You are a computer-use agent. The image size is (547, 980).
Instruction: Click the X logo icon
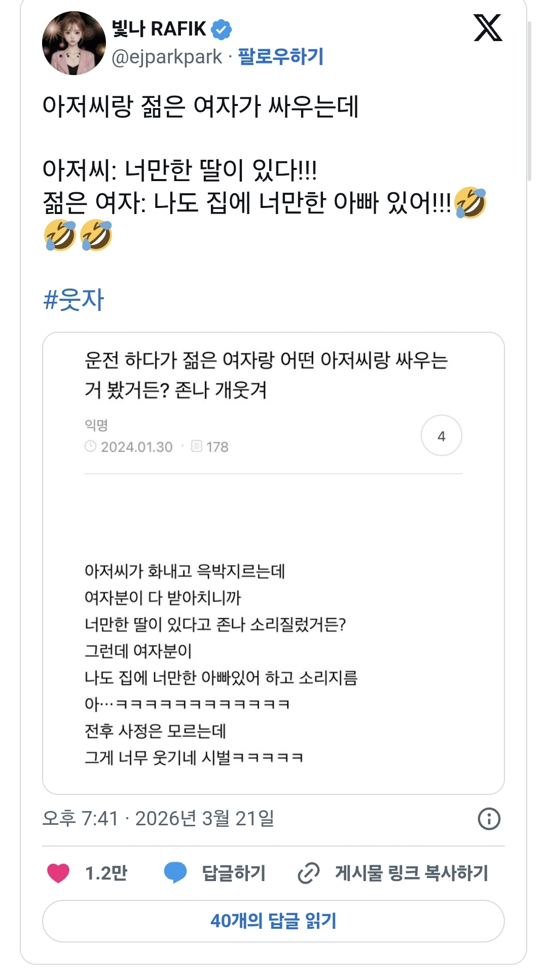(488, 28)
